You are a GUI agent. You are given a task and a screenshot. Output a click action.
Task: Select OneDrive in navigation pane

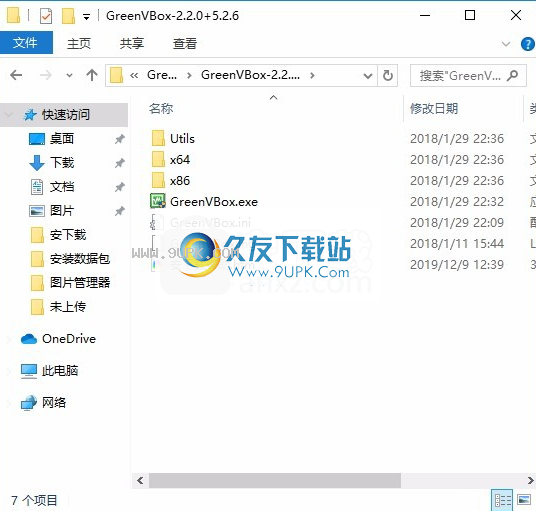69,339
